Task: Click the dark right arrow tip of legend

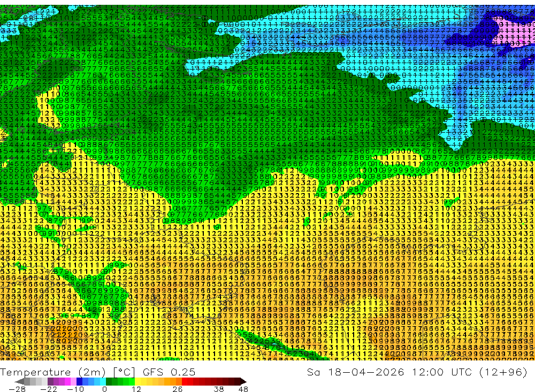Action: [243, 381]
